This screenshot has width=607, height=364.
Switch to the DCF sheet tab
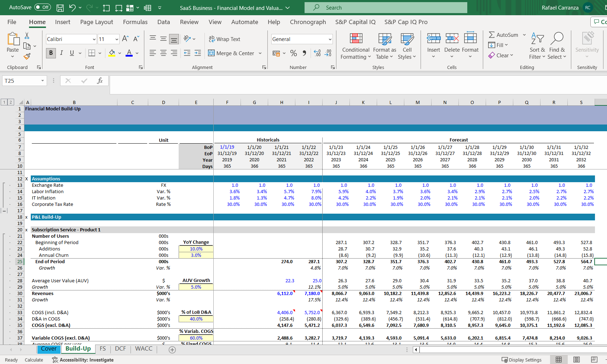coord(120,349)
